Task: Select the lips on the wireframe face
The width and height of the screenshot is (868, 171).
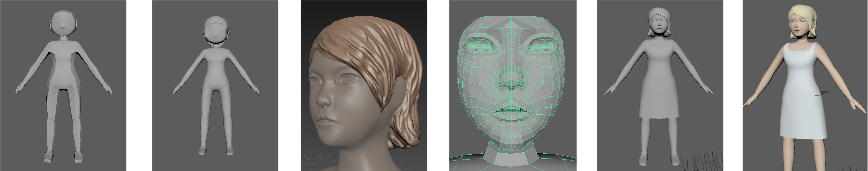Action: click(511, 111)
